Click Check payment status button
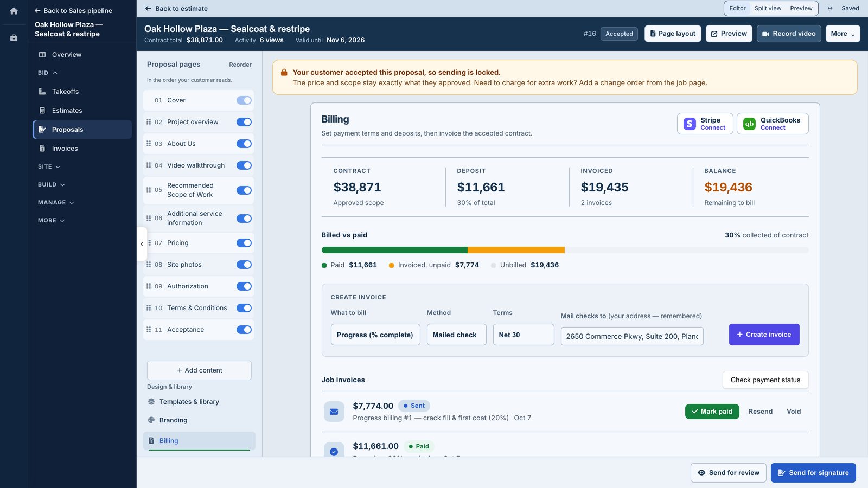 [765, 380]
